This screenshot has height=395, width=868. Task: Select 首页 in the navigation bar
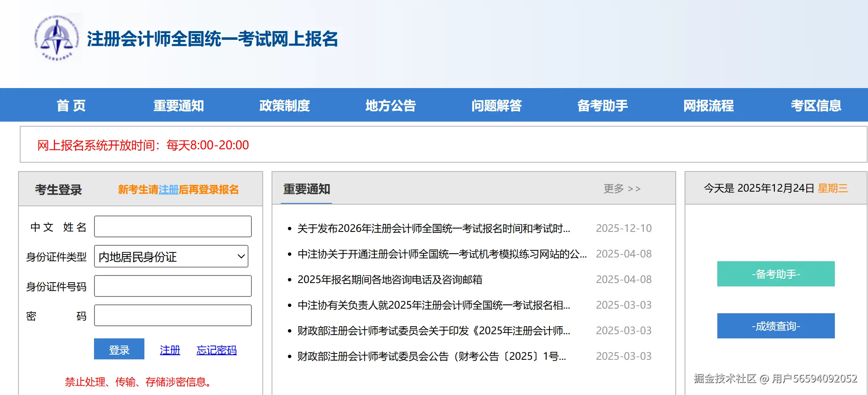[71, 105]
